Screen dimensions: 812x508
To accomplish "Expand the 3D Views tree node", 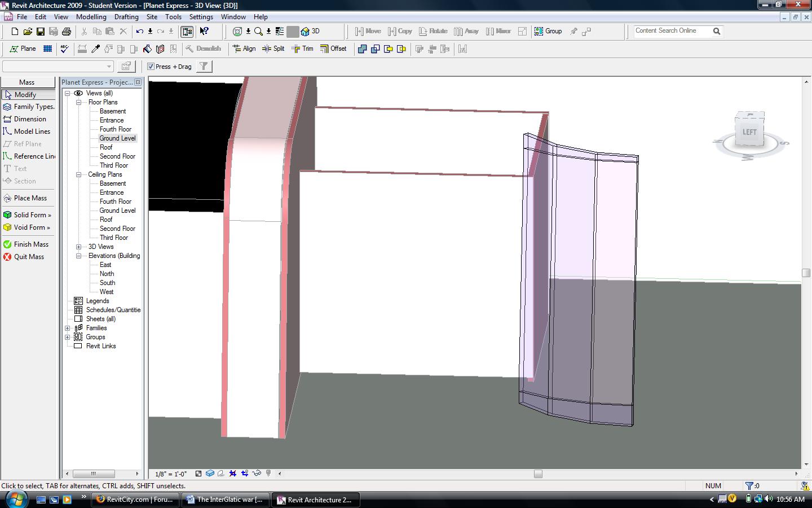I will click(x=79, y=247).
